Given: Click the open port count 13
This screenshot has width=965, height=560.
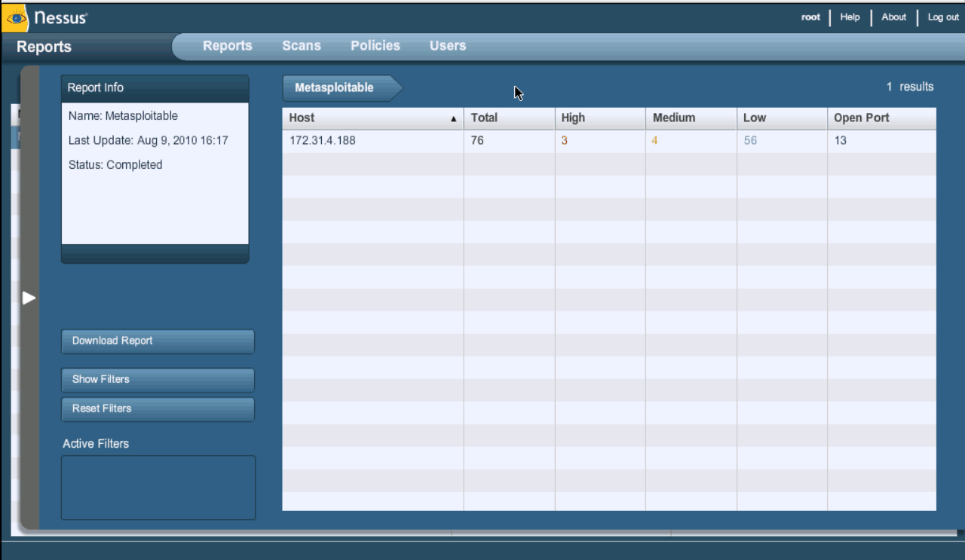Looking at the screenshot, I should 840,141.
